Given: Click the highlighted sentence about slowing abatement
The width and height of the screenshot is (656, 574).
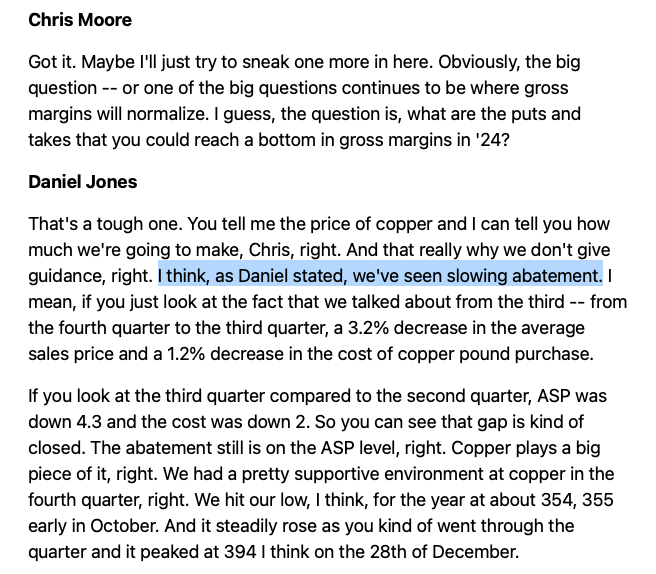Looking at the screenshot, I should point(380,274).
